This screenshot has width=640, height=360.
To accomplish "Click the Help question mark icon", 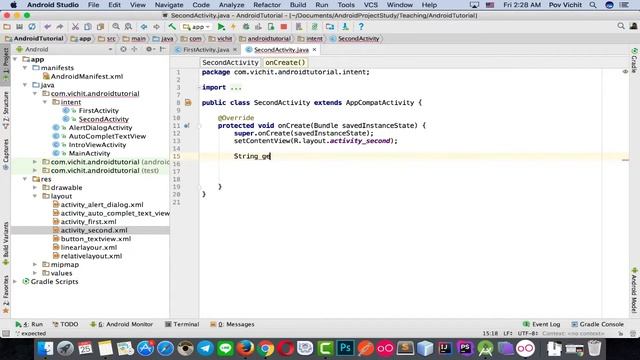I will tap(361, 27).
